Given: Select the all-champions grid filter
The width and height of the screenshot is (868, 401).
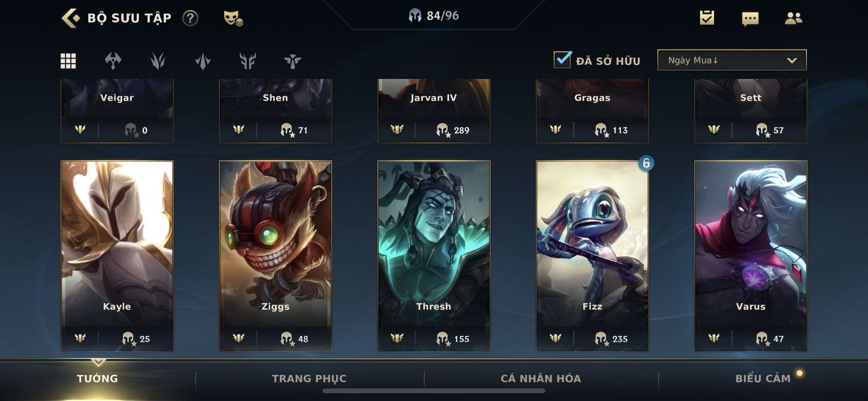Looking at the screenshot, I should (68, 61).
